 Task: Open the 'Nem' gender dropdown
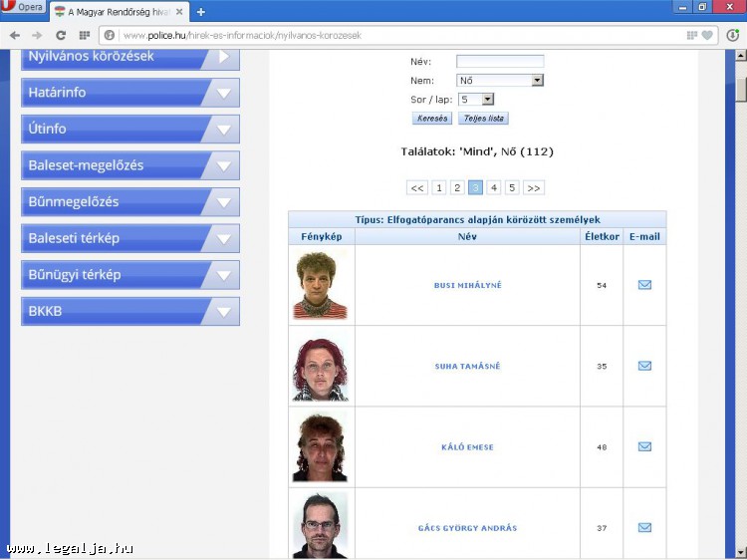(x=500, y=81)
